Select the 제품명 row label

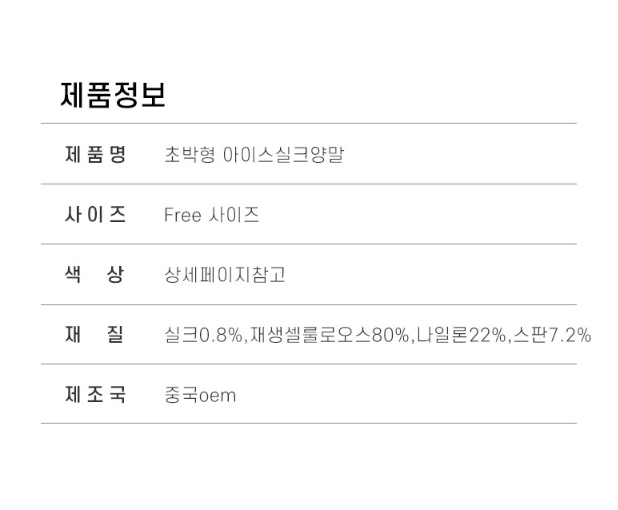coord(95,155)
